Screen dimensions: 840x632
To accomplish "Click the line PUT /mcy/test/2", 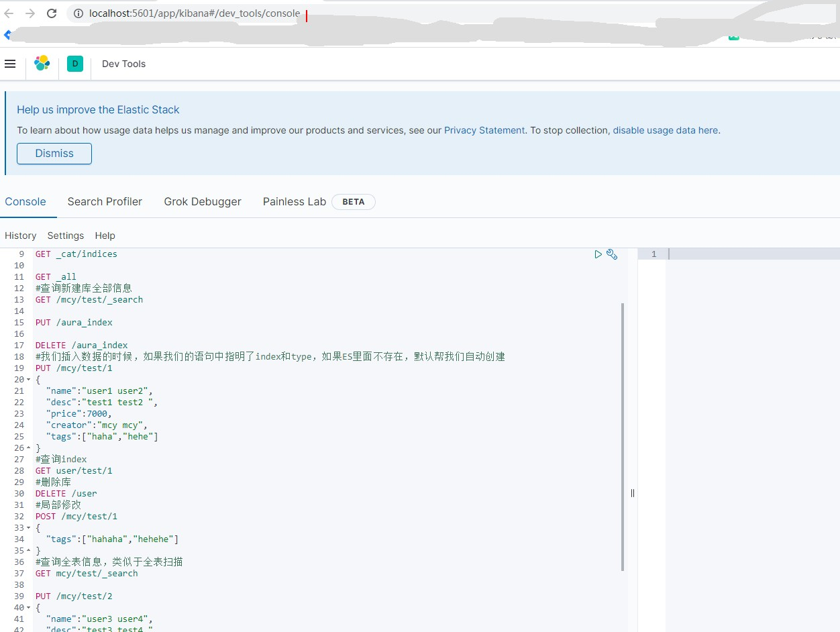I will pos(74,596).
